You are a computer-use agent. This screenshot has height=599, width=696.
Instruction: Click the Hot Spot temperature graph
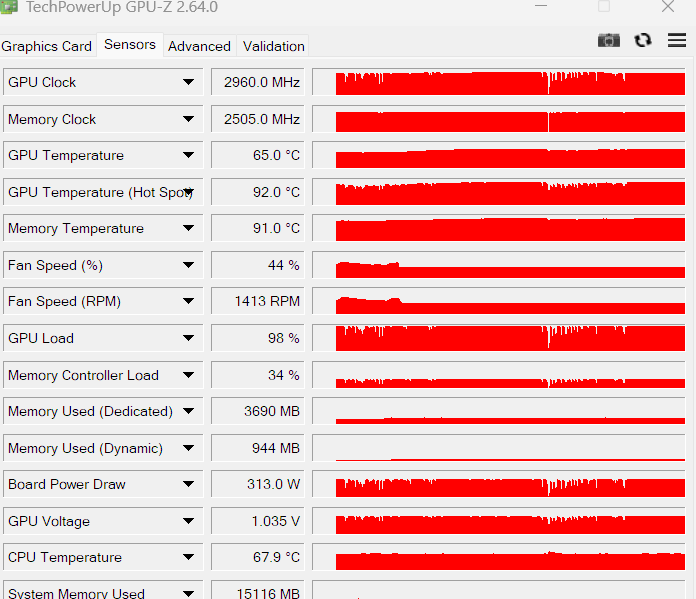[499, 192]
